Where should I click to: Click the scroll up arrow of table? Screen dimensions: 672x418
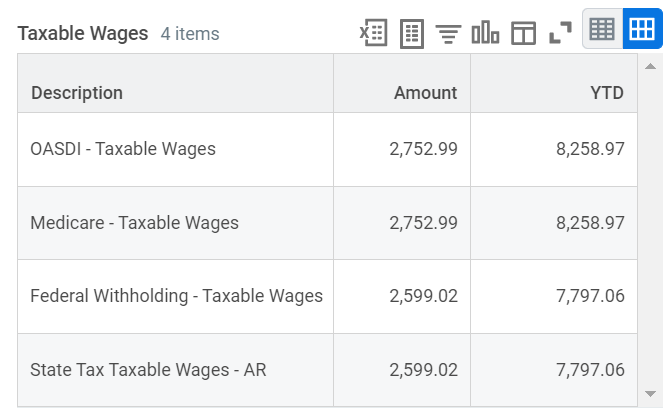tap(651, 66)
